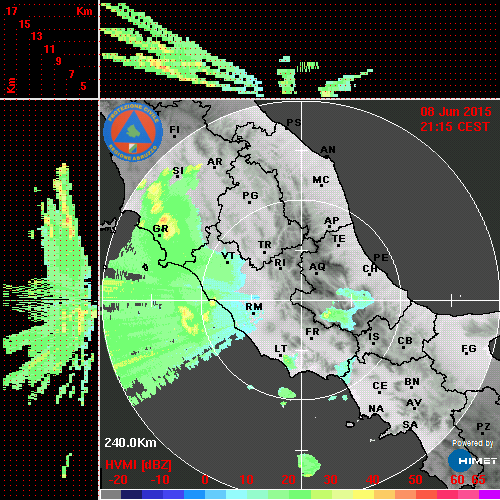
Task: Click the TE city label
Action: pos(339,239)
